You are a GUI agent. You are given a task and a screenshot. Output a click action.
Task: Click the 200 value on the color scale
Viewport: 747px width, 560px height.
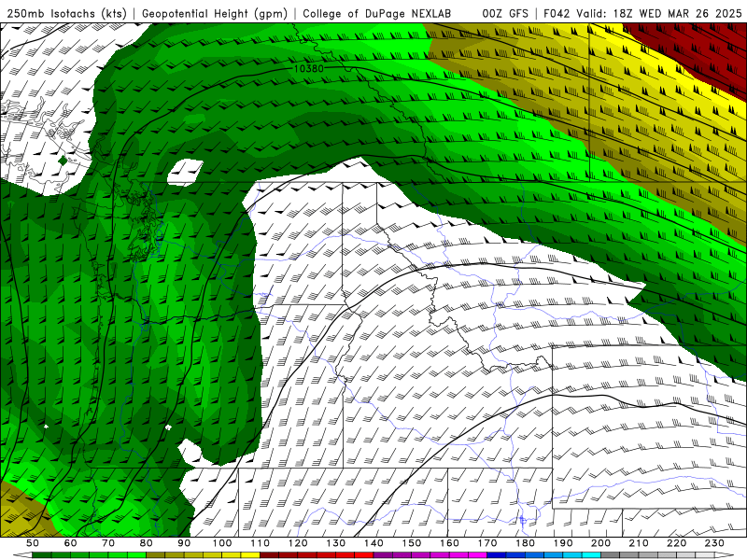coord(600,543)
